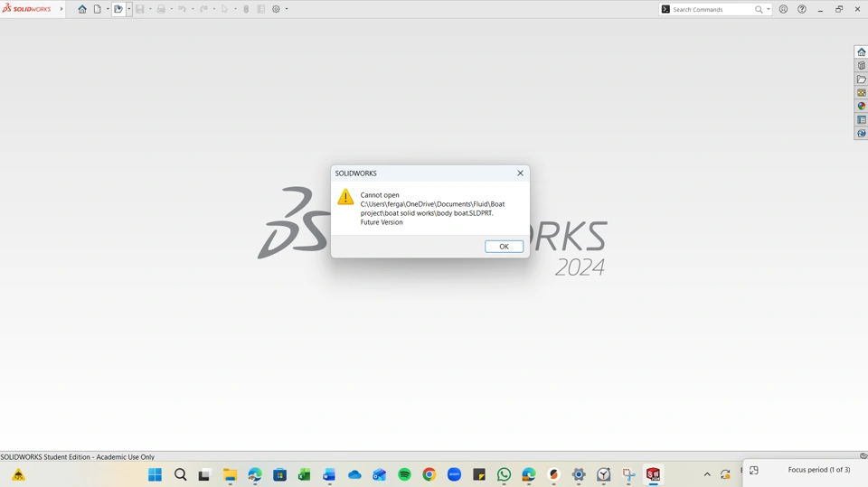Click the Redo icon in the toolbar
This screenshot has width=868, height=487.
click(x=203, y=9)
